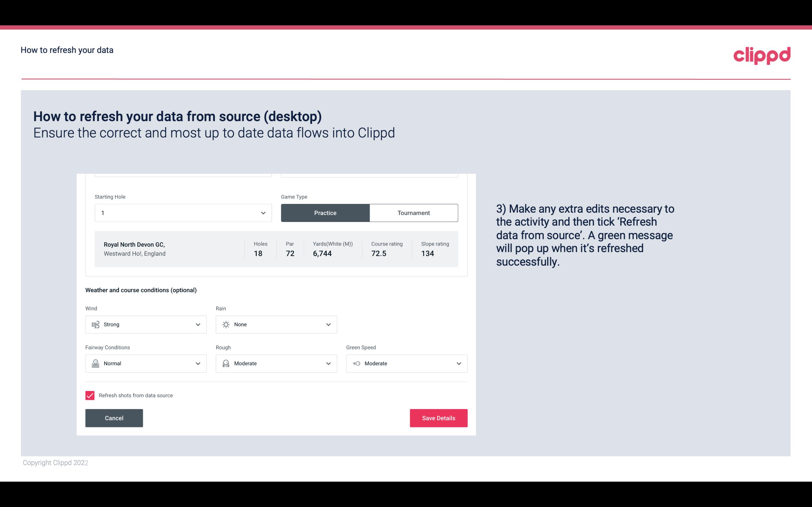
Task: Click the Cancel button
Action: pyautogui.click(x=114, y=418)
